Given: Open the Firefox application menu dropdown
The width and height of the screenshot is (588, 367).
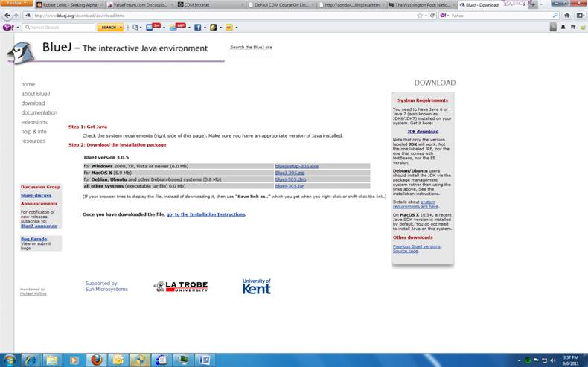Looking at the screenshot, I should click(x=16, y=3).
